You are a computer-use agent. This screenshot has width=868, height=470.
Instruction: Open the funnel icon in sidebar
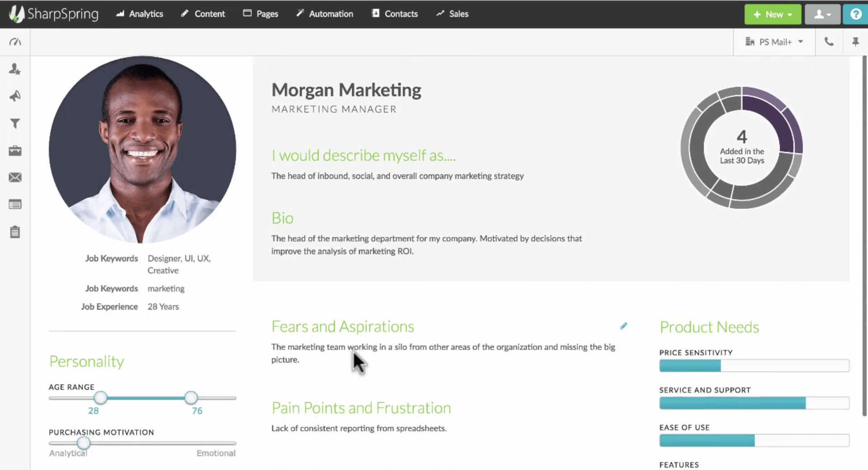tap(15, 123)
